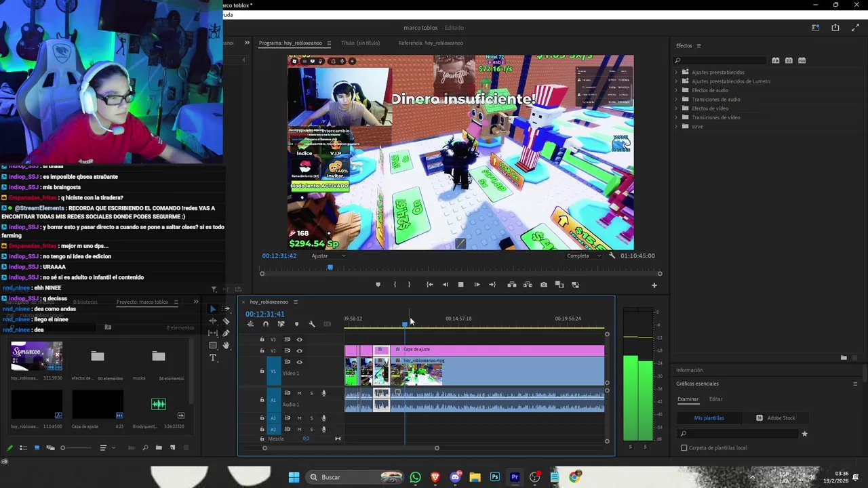Open hoy_robloxeanoo sequence panel menu
Viewport: 868px width, 488px height.
(295, 302)
